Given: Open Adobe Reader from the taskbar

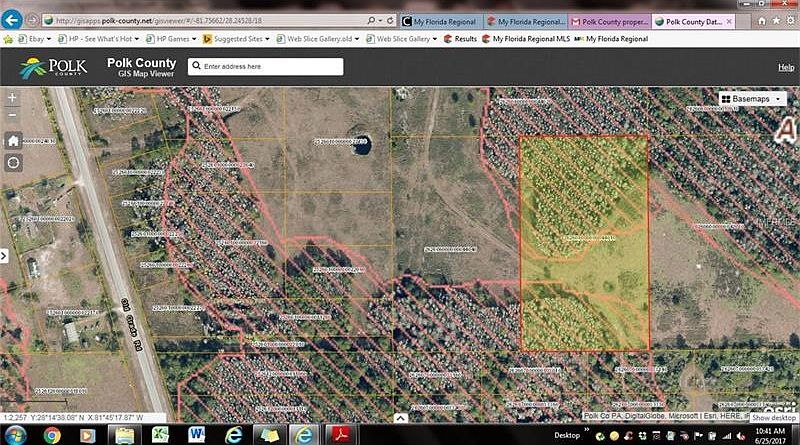Looking at the screenshot, I should coord(340,435).
